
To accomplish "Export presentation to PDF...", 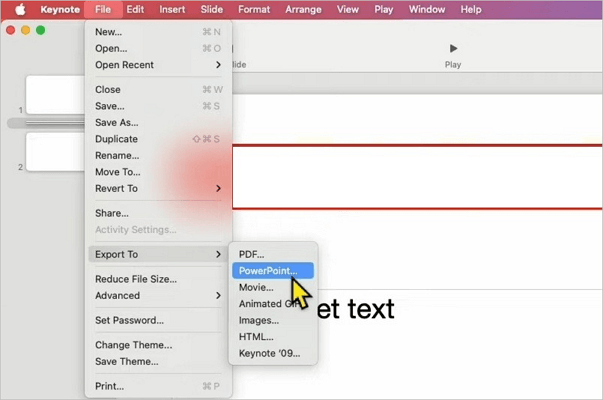I will tap(273, 254).
